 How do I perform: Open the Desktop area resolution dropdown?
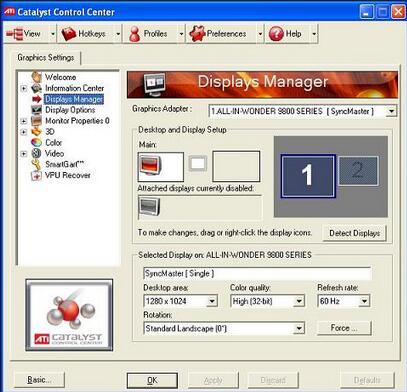point(212,301)
